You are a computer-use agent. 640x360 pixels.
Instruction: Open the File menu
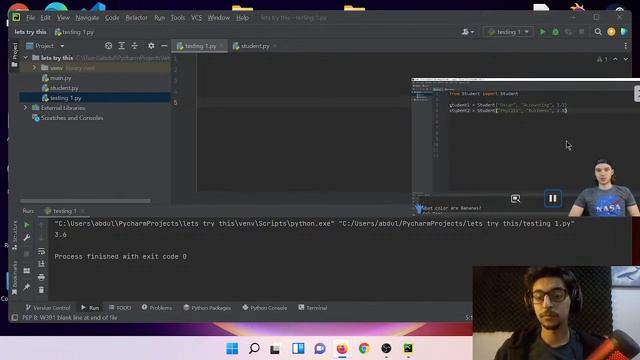pos(31,18)
